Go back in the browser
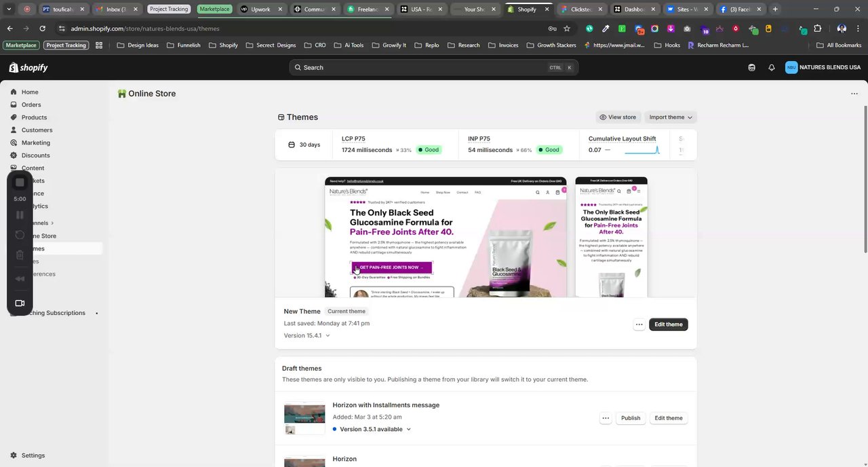The width and height of the screenshot is (868, 467). click(x=10, y=29)
